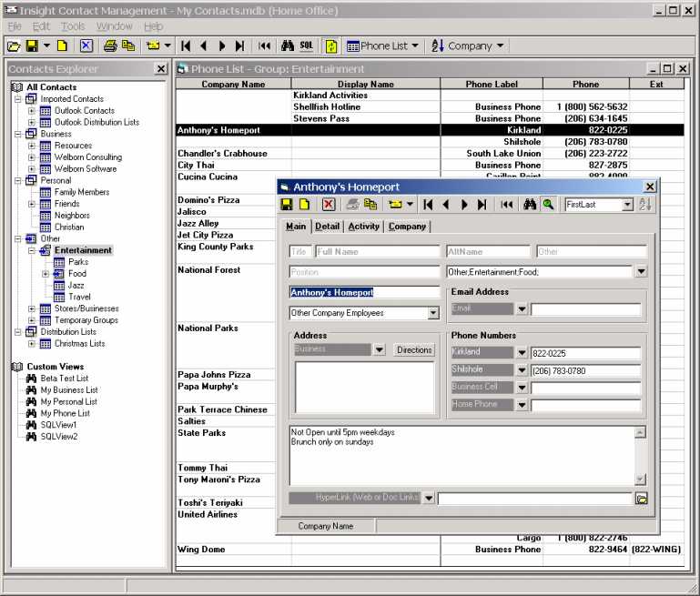Image resolution: width=700 pixels, height=596 pixels.
Task: Click the Phone Label column header
Action: pyautogui.click(x=492, y=84)
